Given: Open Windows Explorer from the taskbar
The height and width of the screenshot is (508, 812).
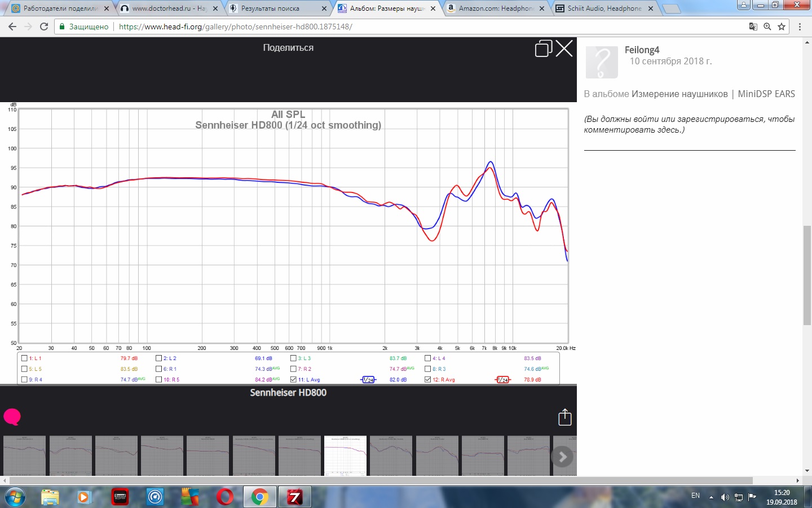Looking at the screenshot, I should 50,497.
